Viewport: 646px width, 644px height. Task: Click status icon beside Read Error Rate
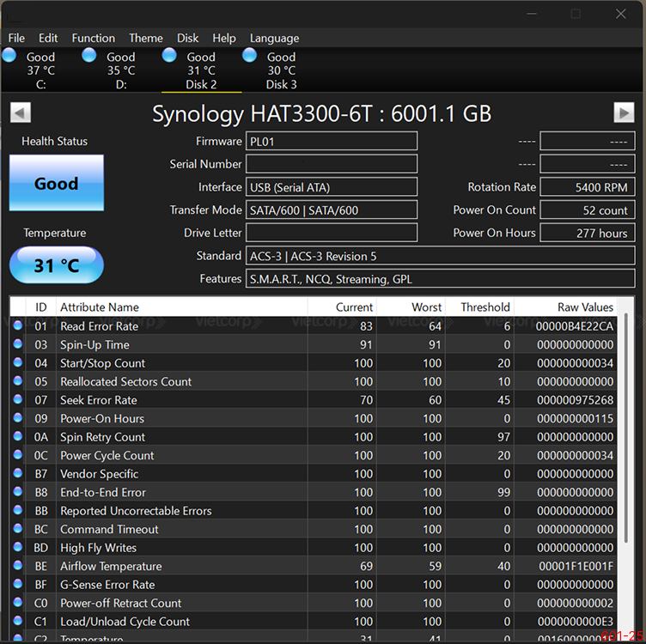click(x=19, y=326)
